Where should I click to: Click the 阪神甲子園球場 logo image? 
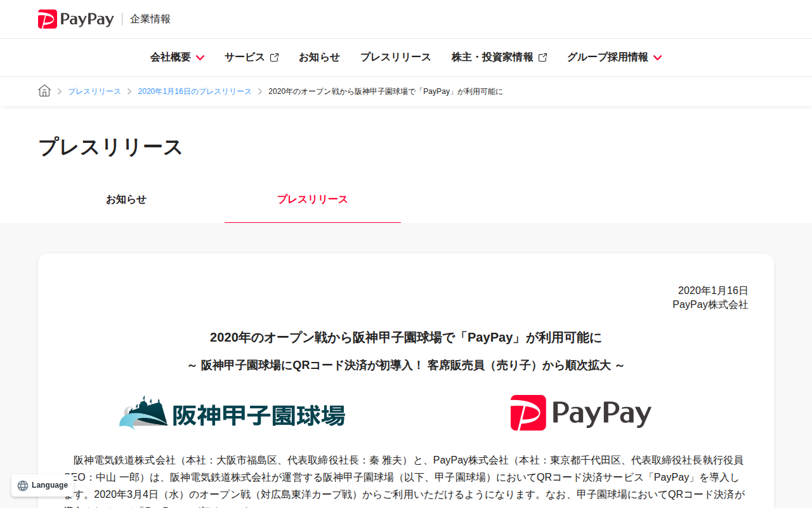[232, 413]
